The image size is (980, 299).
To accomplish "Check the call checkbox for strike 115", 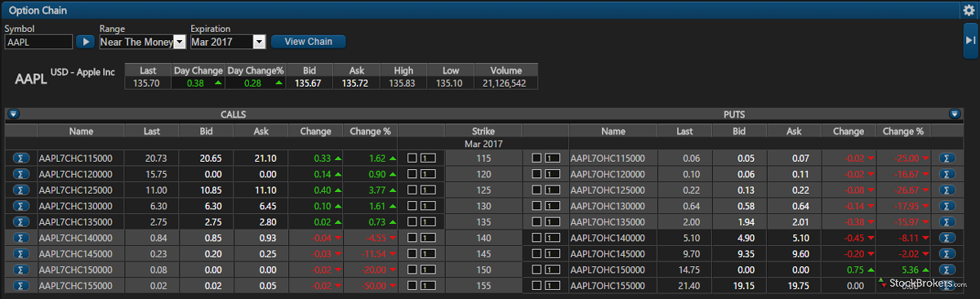I will (412, 158).
